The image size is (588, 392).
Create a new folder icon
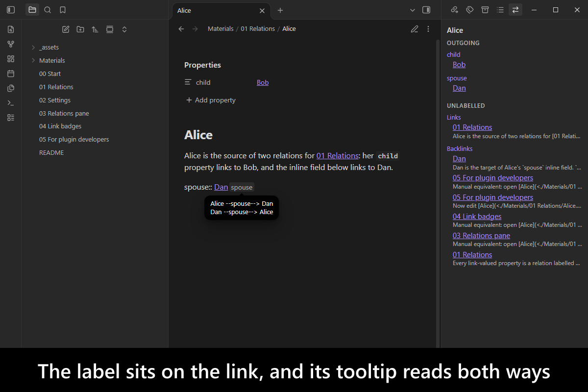(80, 29)
